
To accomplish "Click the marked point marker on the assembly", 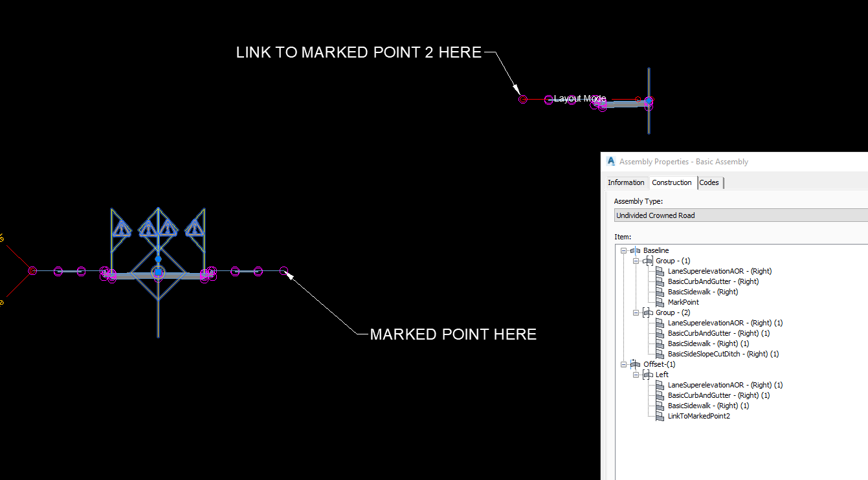I will pos(285,271).
